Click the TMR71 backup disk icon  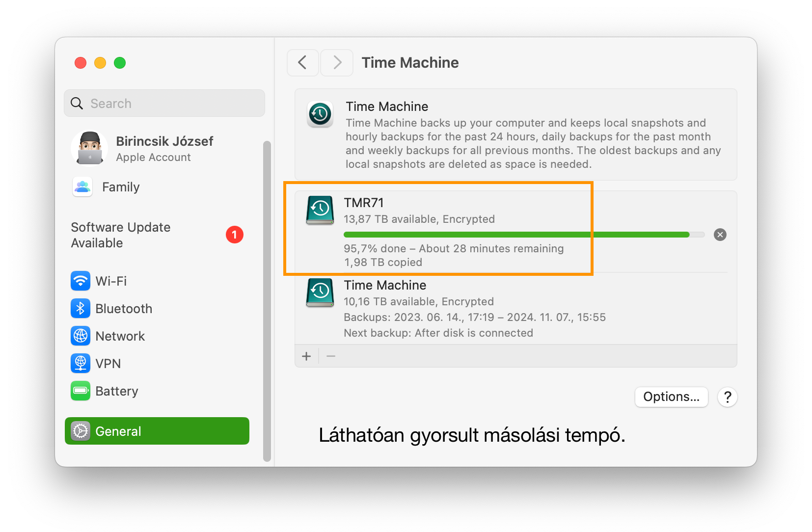pos(320,210)
